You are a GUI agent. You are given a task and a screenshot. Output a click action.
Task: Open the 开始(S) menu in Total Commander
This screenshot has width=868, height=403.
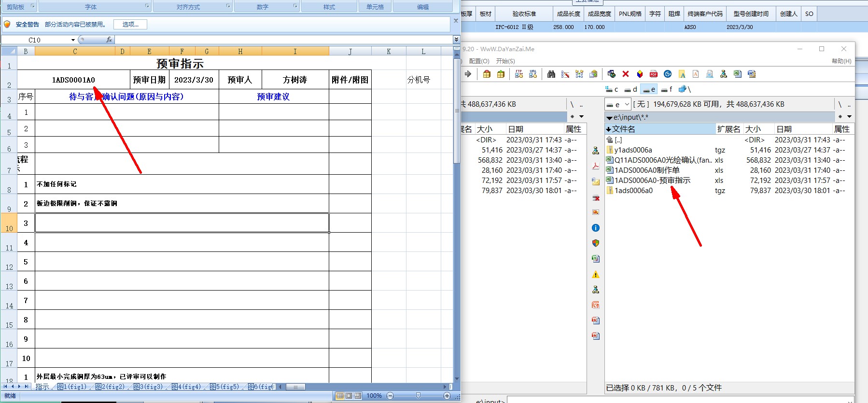pos(505,61)
